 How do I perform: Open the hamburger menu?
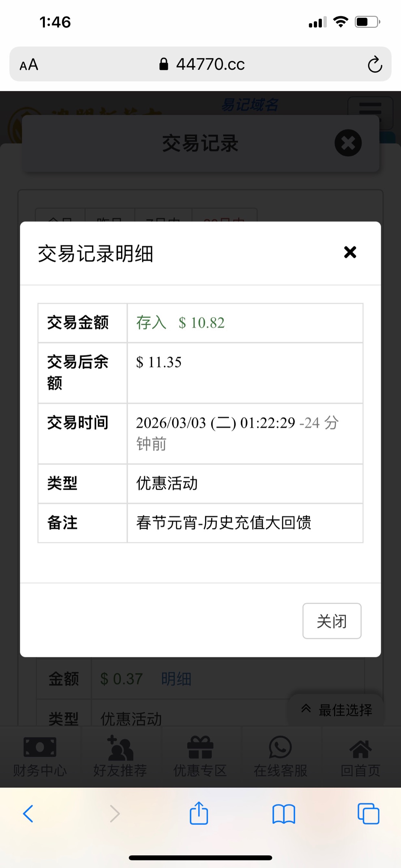[x=370, y=112]
